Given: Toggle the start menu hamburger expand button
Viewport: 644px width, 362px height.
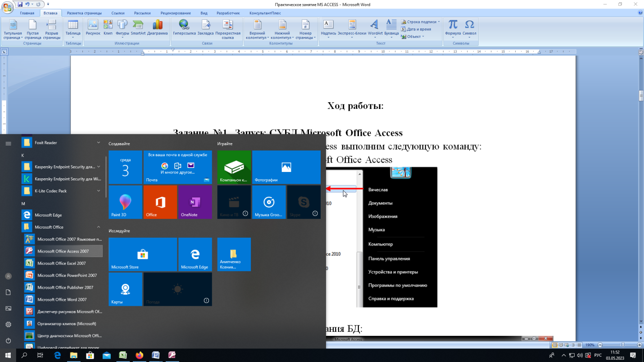Looking at the screenshot, I should [x=8, y=144].
